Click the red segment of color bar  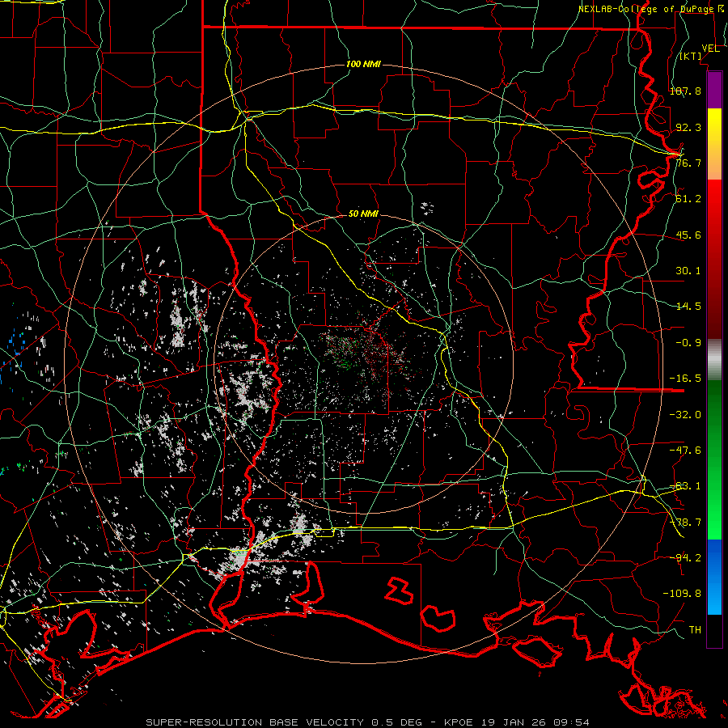(714, 260)
